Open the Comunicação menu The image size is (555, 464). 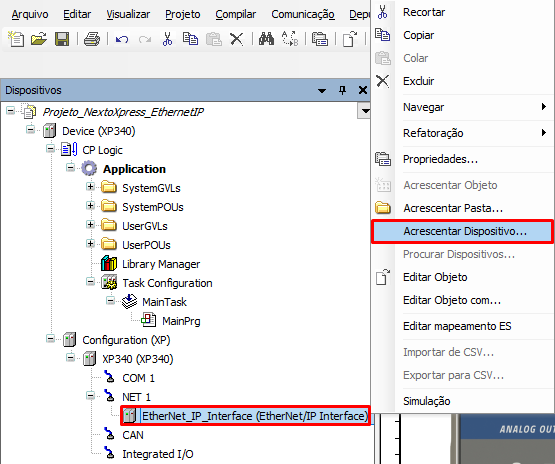pos(303,15)
